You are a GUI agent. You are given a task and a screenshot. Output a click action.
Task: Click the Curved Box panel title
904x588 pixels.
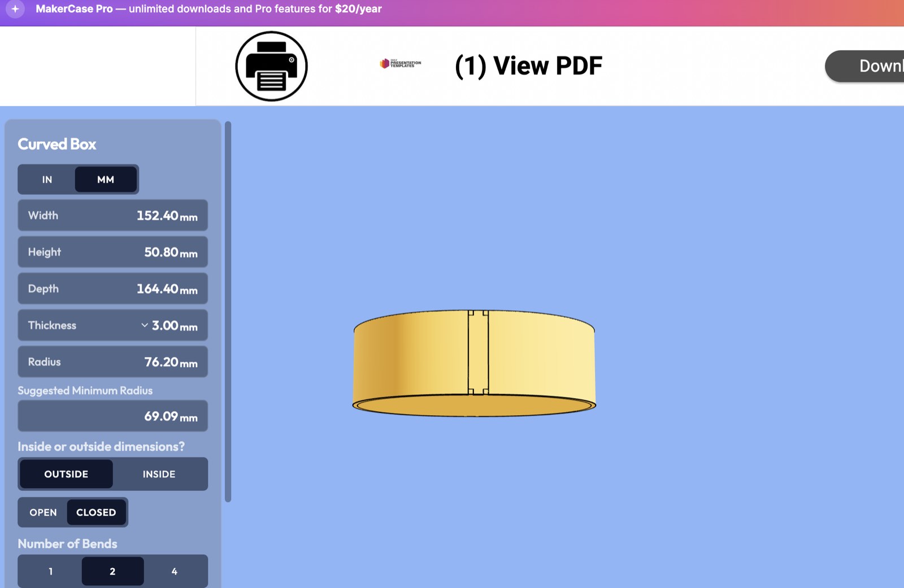(57, 144)
